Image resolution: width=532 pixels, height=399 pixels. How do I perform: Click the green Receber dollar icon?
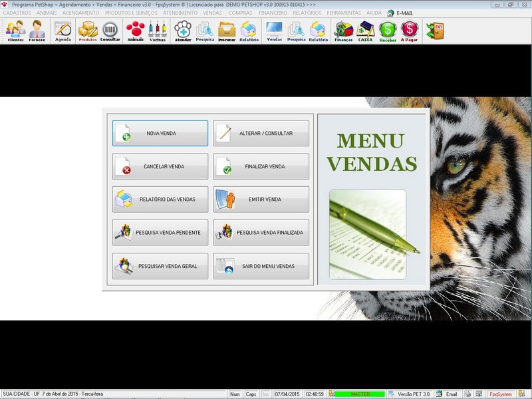coord(388,31)
